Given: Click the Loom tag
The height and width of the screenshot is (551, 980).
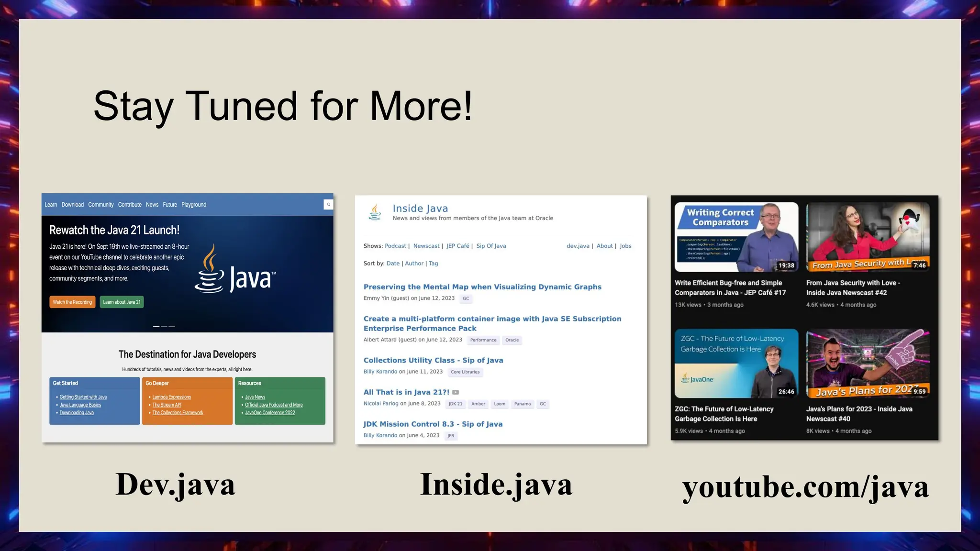Looking at the screenshot, I should (500, 404).
